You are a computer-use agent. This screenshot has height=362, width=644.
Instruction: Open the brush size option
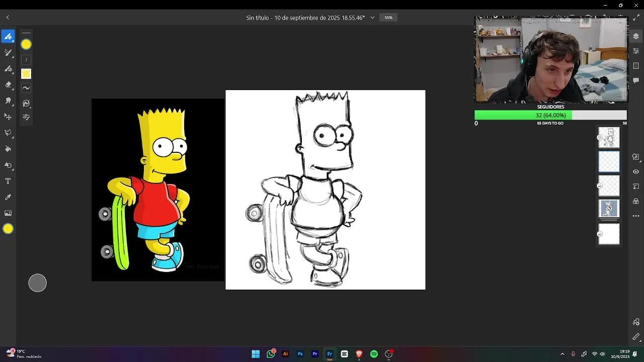point(26,60)
